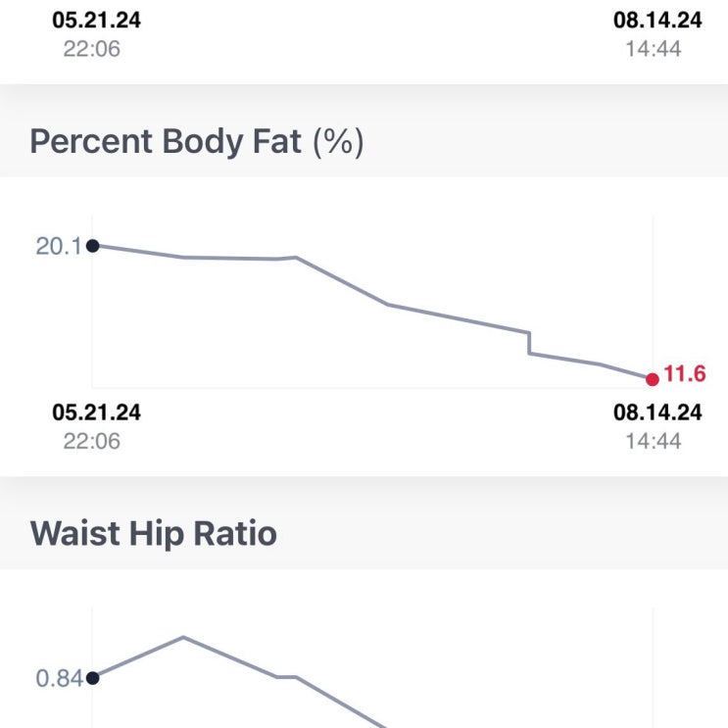Screen dimensions: 728x728
Task: Tap the 05.21.24 date at the screen top
Action: coord(96,21)
